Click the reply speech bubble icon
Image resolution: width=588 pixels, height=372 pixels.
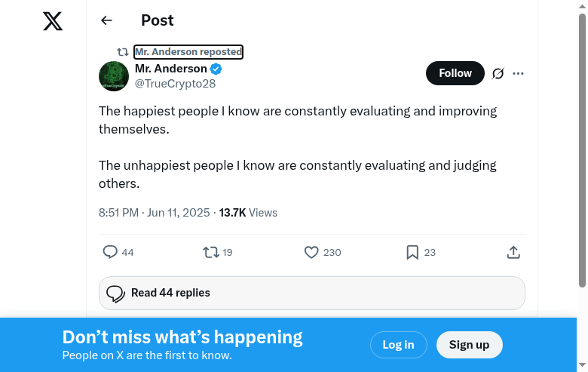pos(110,252)
